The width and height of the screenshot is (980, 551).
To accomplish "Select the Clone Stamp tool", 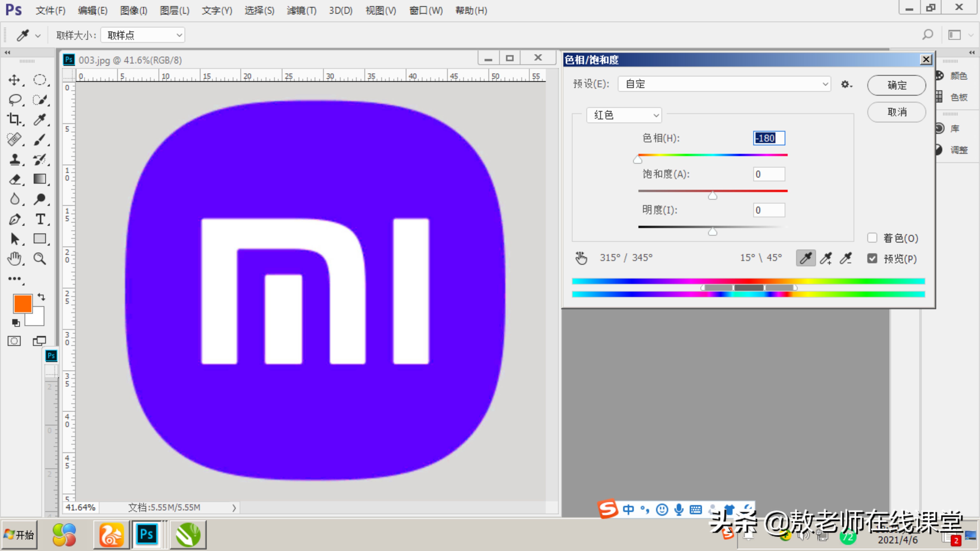I will click(15, 159).
